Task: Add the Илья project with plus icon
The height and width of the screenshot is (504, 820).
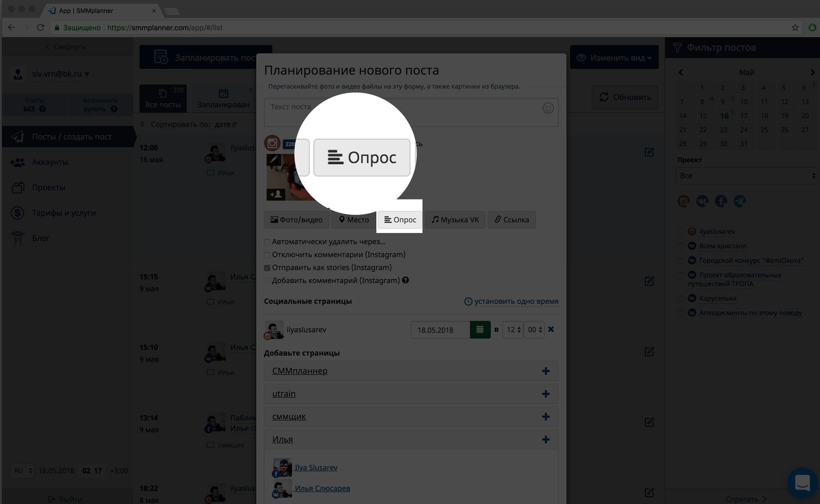Action: pos(546,439)
